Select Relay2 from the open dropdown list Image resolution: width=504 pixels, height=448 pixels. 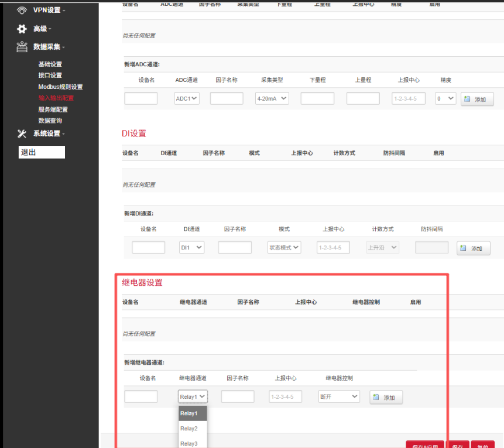pyautogui.click(x=189, y=429)
